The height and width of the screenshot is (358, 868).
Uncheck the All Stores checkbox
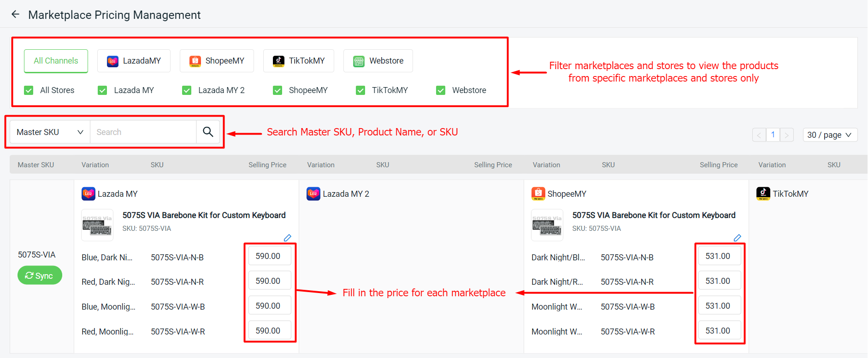point(29,90)
